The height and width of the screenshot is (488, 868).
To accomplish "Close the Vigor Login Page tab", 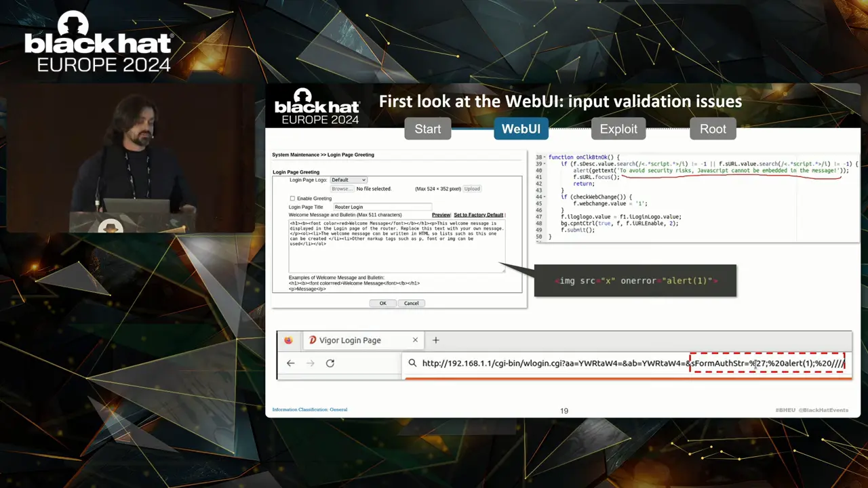I will 415,340.
